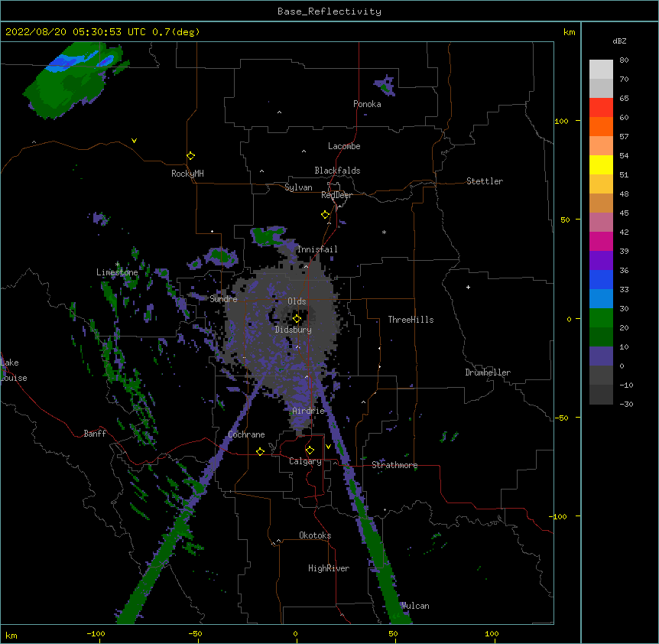Click the Vulcan label
Image resolution: width=659 pixels, height=644 pixels.
[x=415, y=606]
